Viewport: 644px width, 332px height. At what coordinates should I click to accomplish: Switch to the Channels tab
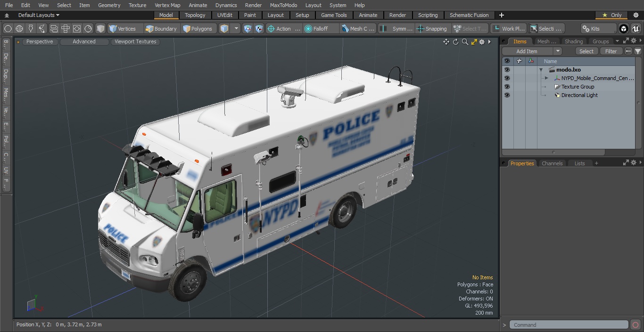click(552, 163)
